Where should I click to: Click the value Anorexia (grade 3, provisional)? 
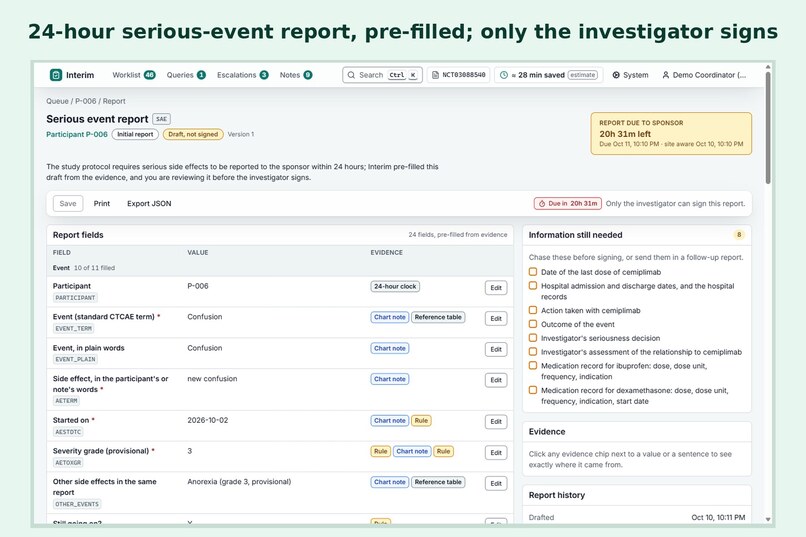pos(239,482)
